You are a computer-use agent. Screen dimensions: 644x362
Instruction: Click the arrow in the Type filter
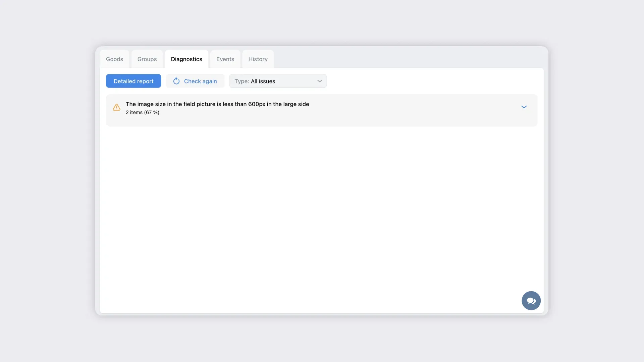[x=320, y=81]
